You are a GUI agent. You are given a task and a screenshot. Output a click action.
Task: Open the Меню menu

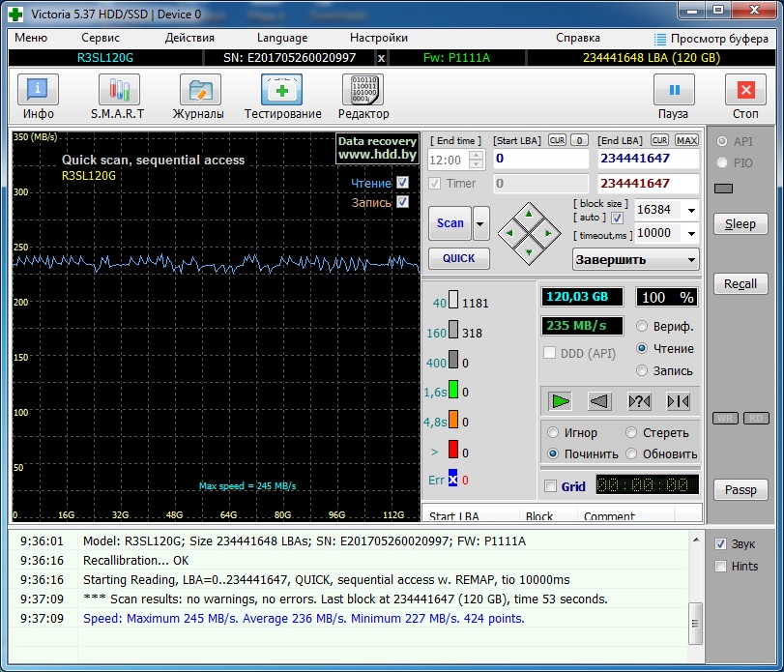click(x=31, y=38)
